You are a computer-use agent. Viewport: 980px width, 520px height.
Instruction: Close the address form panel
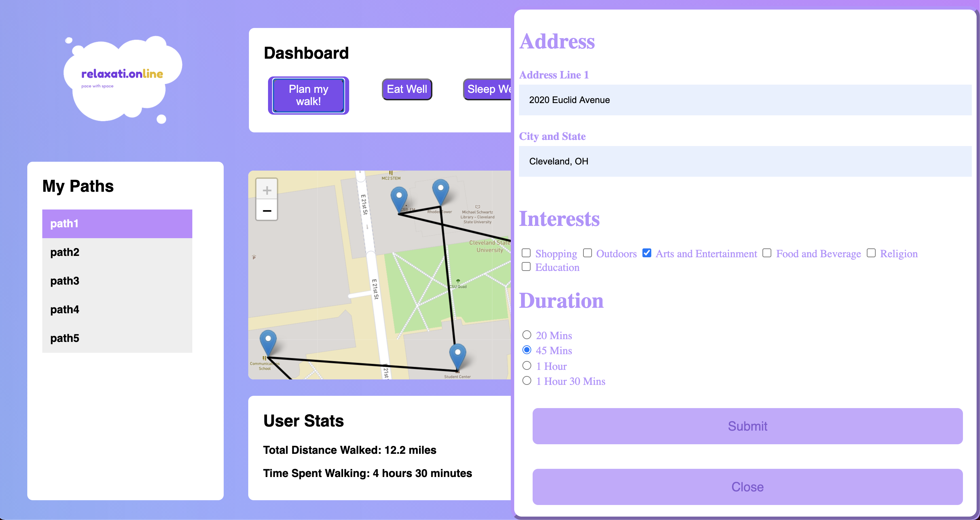pos(747,487)
